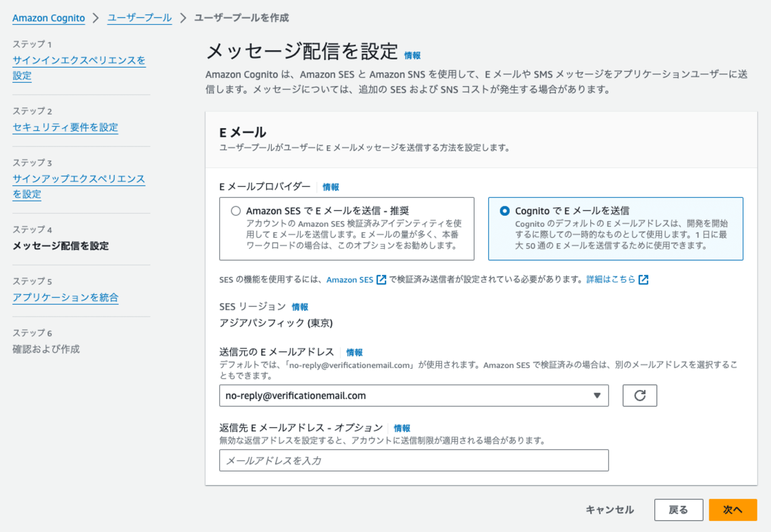The width and height of the screenshot is (771, 532).
Task: Open 情報 link beside 送信元の E メールアドレス
Action: (x=354, y=352)
